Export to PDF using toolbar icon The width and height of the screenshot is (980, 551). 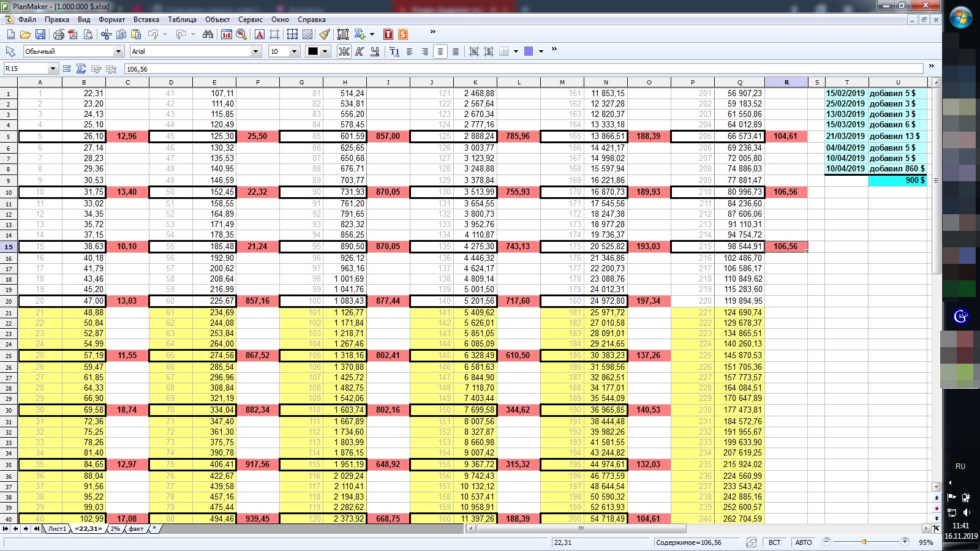pyautogui.click(x=73, y=34)
